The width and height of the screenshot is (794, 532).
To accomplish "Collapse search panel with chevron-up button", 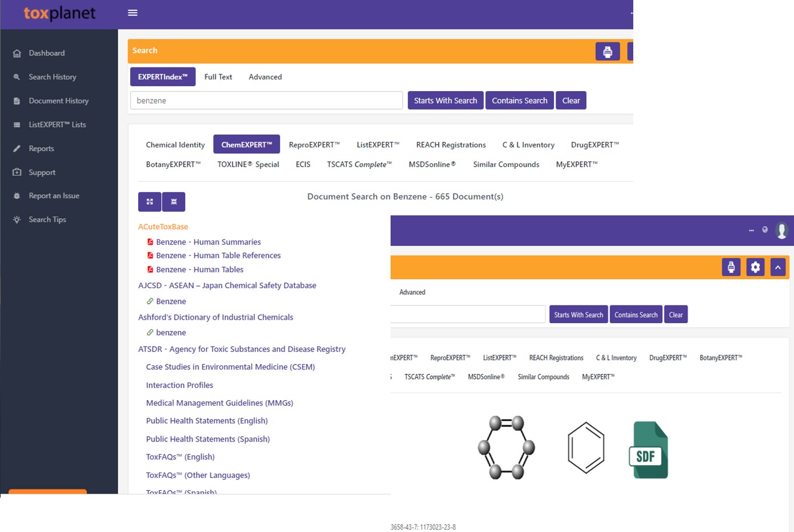I will point(778,267).
